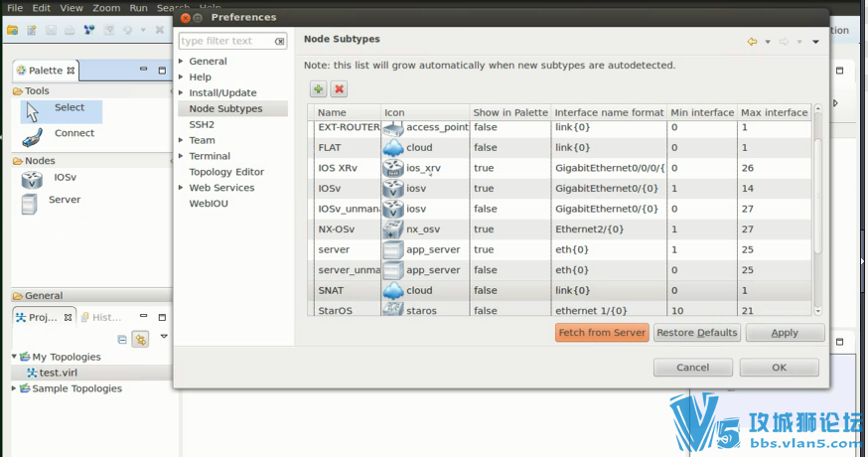Screen dimensions: 868x457
Task: Click the staros icon in StarOS row
Action: pyautogui.click(x=393, y=309)
